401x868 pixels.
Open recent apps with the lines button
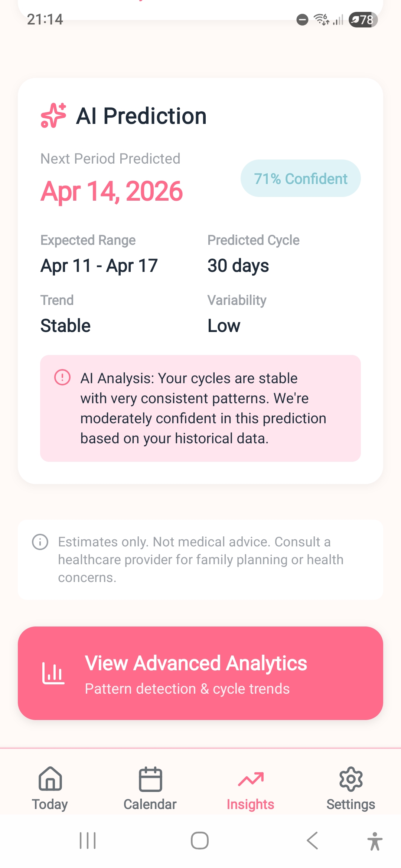tap(88, 841)
